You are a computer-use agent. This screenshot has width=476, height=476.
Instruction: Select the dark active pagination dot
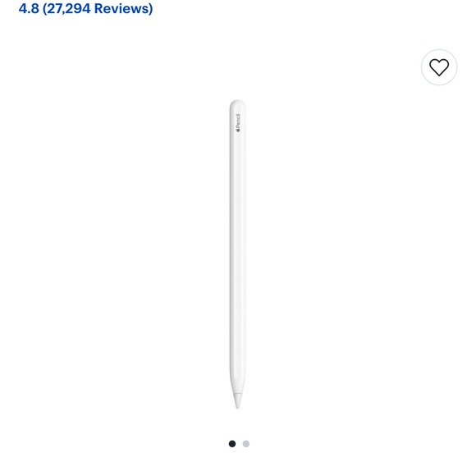(232, 444)
